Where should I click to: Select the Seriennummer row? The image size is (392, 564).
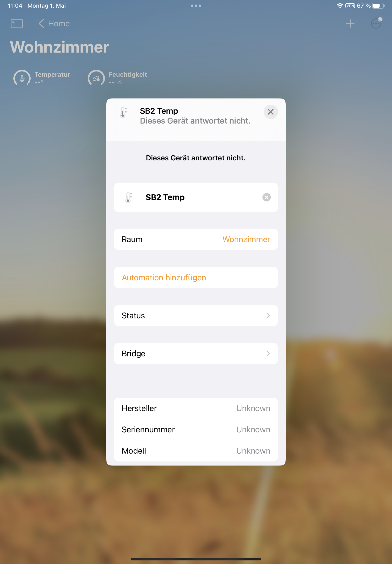[x=196, y=429]
